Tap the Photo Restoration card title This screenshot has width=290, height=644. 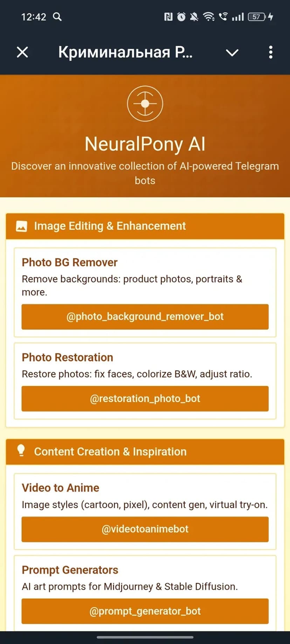[x=67, y=357]
